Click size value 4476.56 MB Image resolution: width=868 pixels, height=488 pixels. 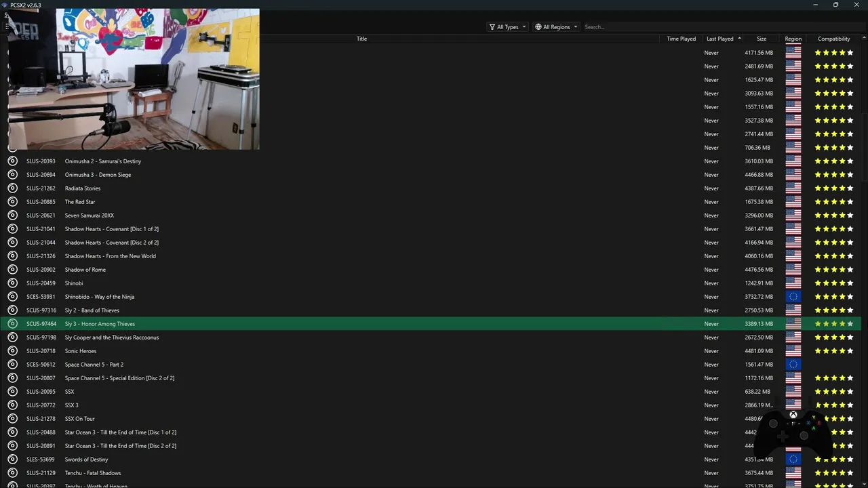pyautogui.click(x=759, y=270)
